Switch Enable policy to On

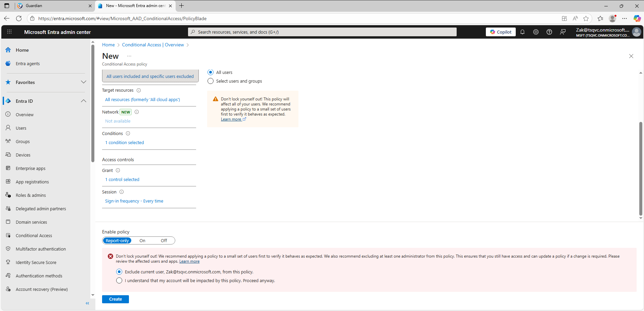[142, 241]
